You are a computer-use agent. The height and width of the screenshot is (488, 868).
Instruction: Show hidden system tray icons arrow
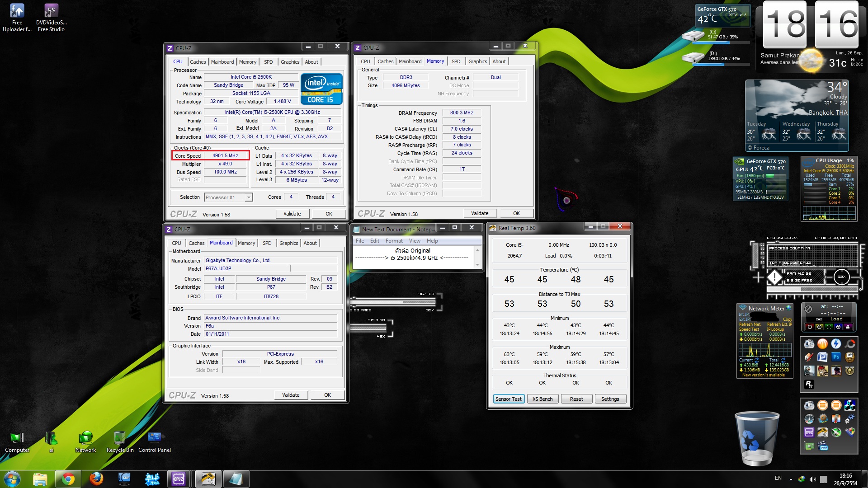pos(791,479)
